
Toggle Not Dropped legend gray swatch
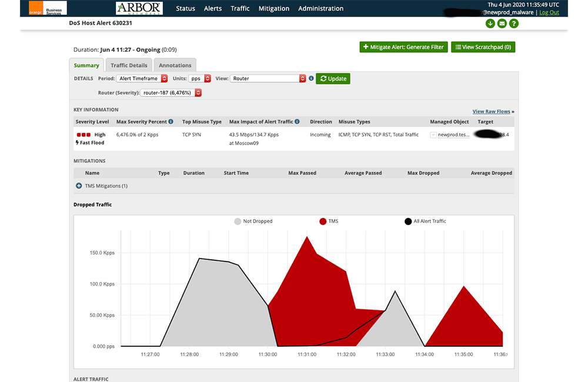coord(238,221)
